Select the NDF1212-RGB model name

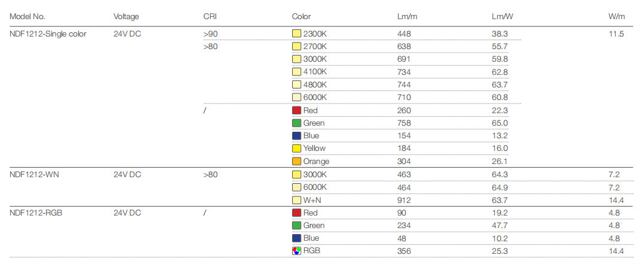[x=36, y=213]
